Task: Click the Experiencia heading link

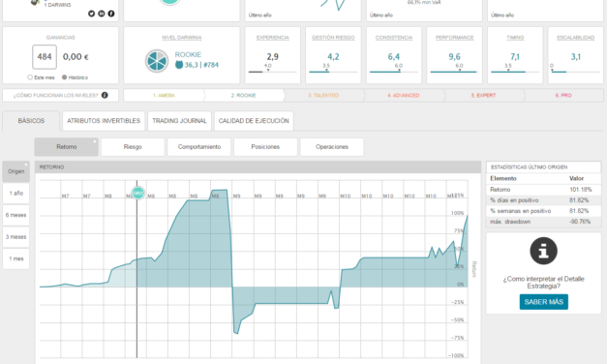Action: coord(273,38)
